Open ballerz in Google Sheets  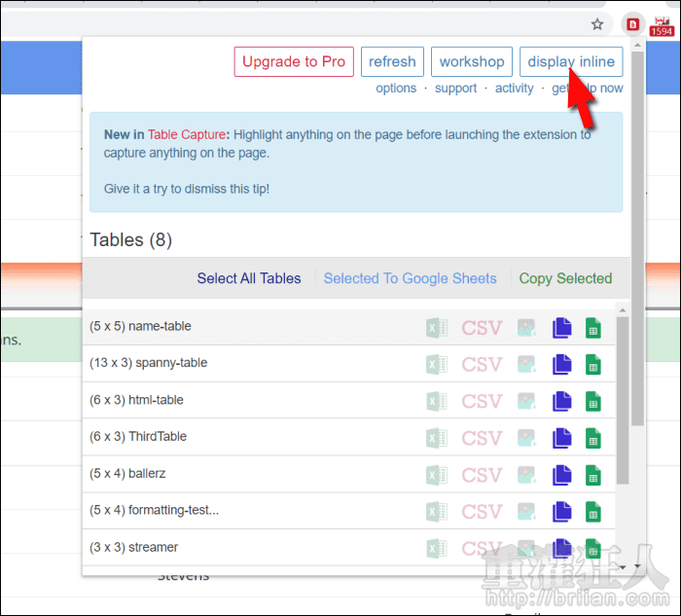coord(592,475)
